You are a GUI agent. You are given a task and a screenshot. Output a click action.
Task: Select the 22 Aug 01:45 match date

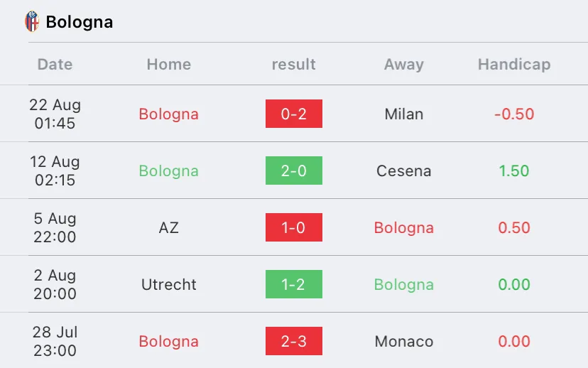(x=55, y=114)
